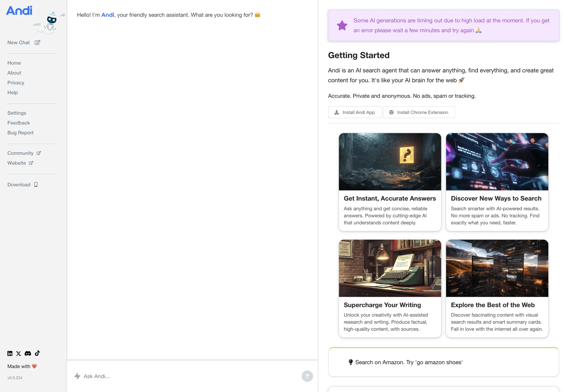564x392 pixels.
Task: Click 'Accurate. Private and anonymous' line
Action: coord(402,96)
